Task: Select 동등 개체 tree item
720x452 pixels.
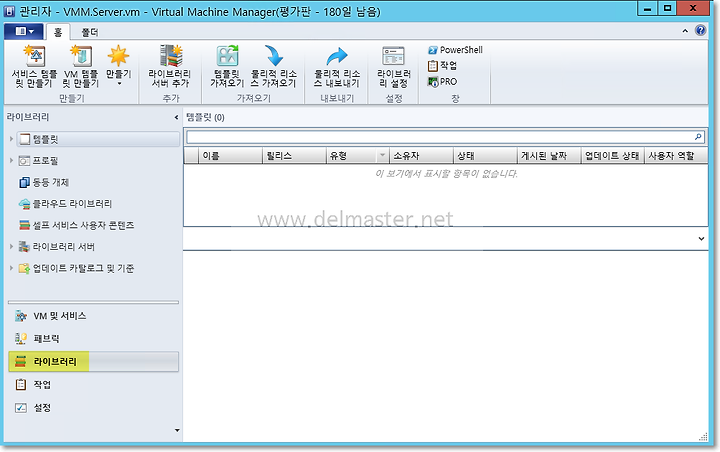Action: tap(44, 182)
